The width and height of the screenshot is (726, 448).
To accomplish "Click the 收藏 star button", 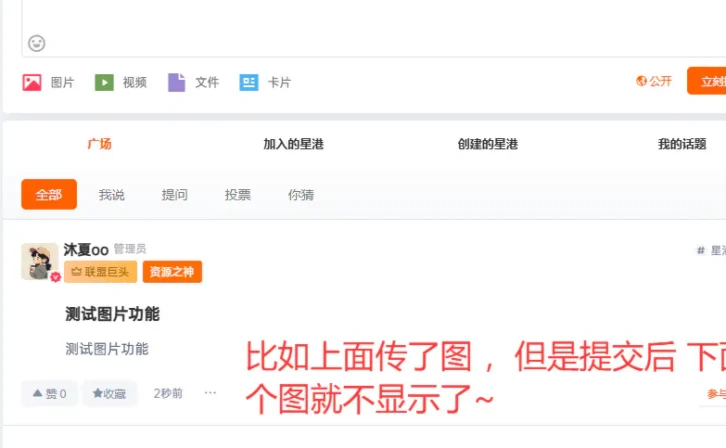I will coord(110,393).
